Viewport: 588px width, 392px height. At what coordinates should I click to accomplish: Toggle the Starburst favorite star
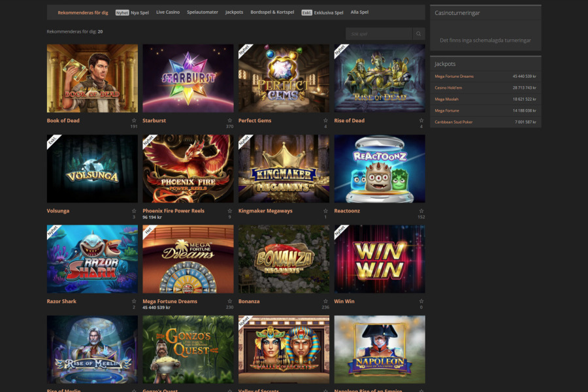click(230, 120)
